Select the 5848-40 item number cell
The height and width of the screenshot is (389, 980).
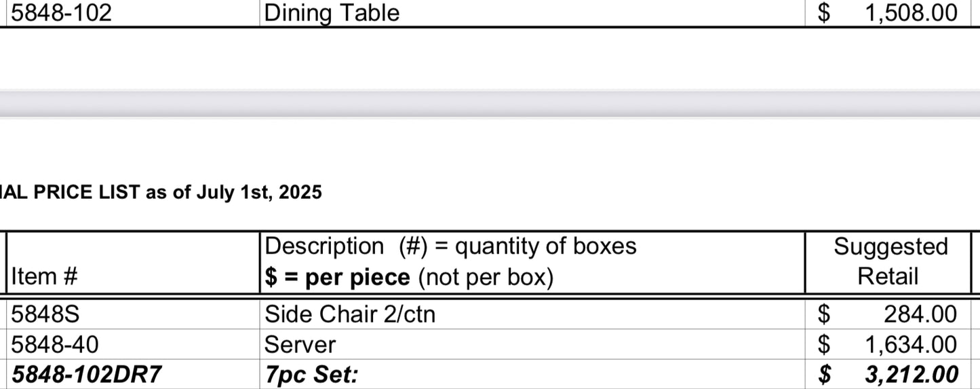coord(55,345)
